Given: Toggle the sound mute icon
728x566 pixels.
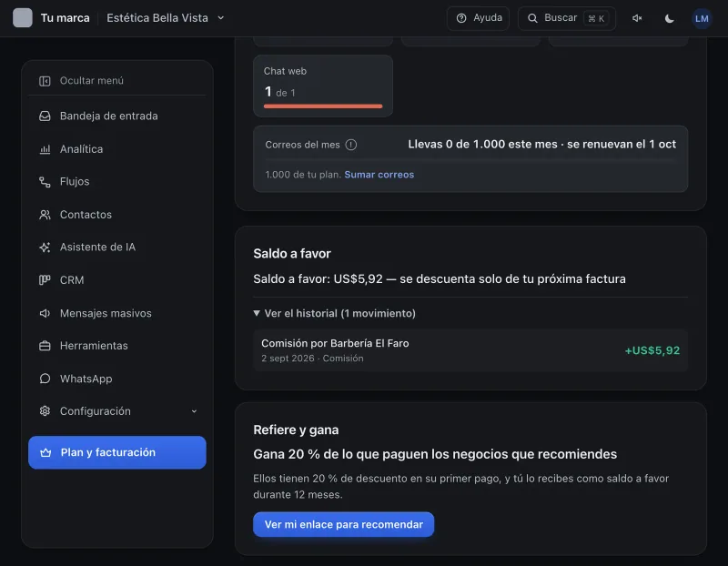Looking at the screenshot, I should [637, 18].
